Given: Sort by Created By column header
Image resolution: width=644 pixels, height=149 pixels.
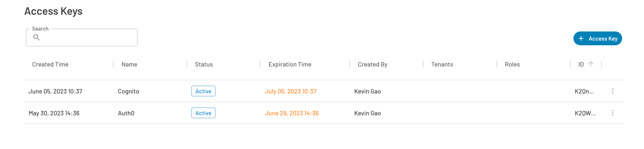Looking at the screenshot, I should coord(372,64).
